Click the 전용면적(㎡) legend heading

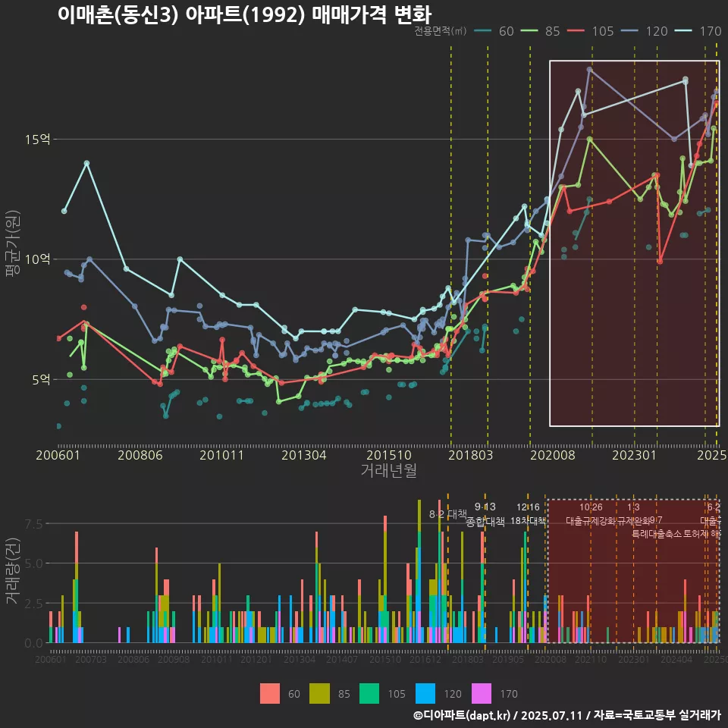point(440,31)
